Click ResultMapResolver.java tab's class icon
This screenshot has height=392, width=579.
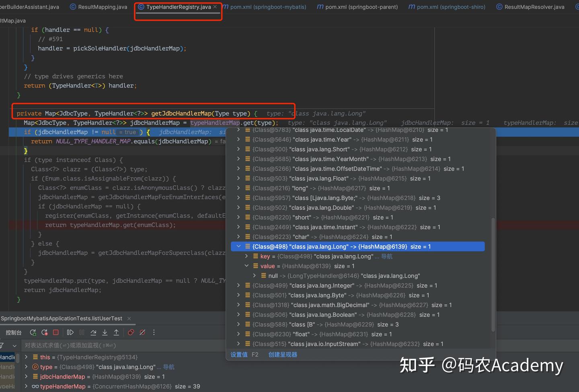click(499, 7)
